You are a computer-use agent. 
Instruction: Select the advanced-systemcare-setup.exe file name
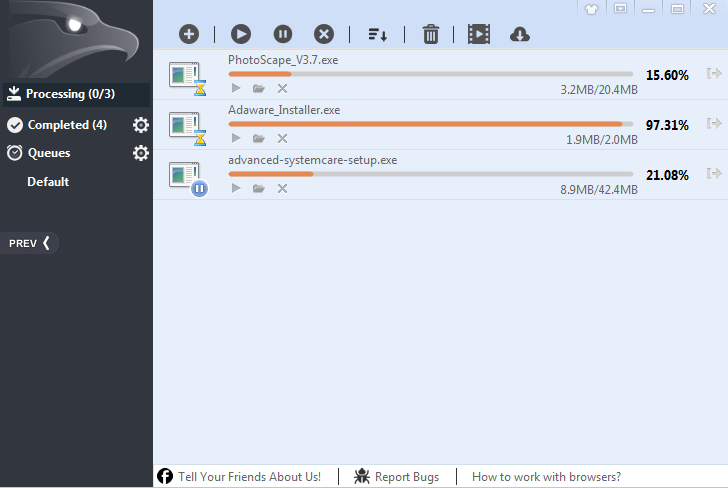312,160
